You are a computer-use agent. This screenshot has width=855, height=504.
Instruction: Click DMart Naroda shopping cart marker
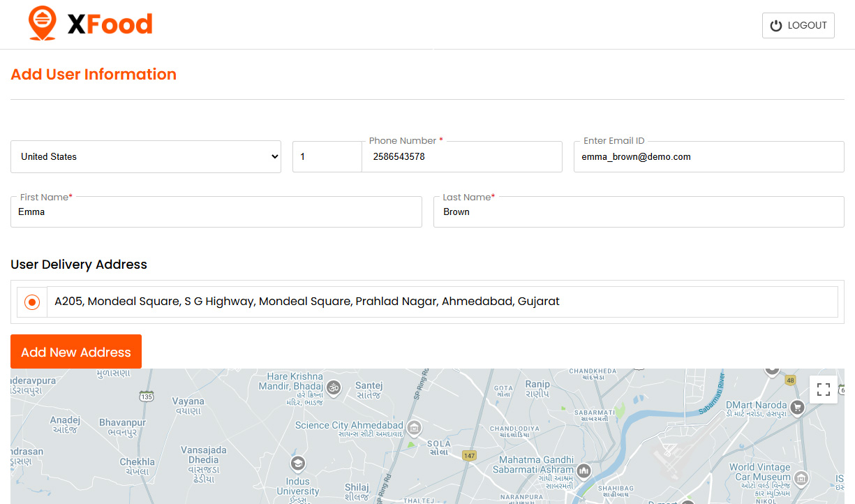click(796, 406)
